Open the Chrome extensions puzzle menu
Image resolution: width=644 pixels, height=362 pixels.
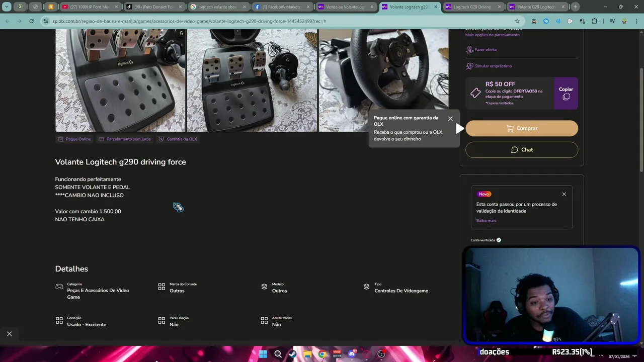(x=595, y=21)
